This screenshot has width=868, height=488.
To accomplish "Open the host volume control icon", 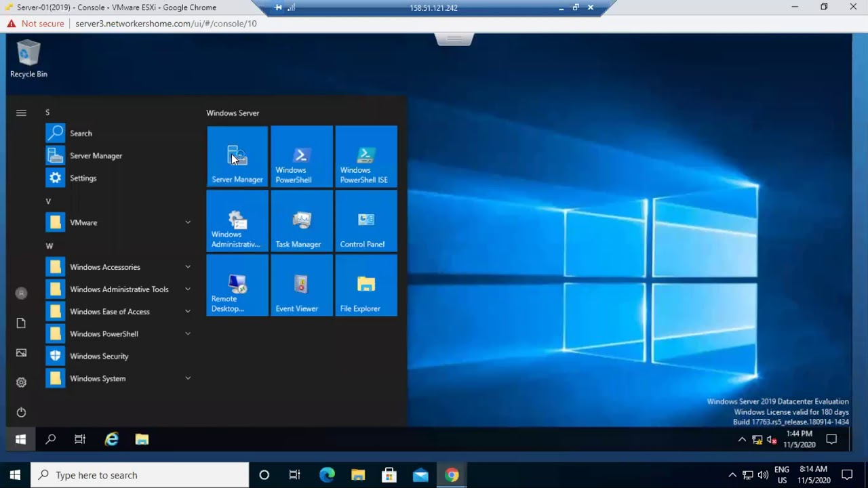I will [763, 475].
